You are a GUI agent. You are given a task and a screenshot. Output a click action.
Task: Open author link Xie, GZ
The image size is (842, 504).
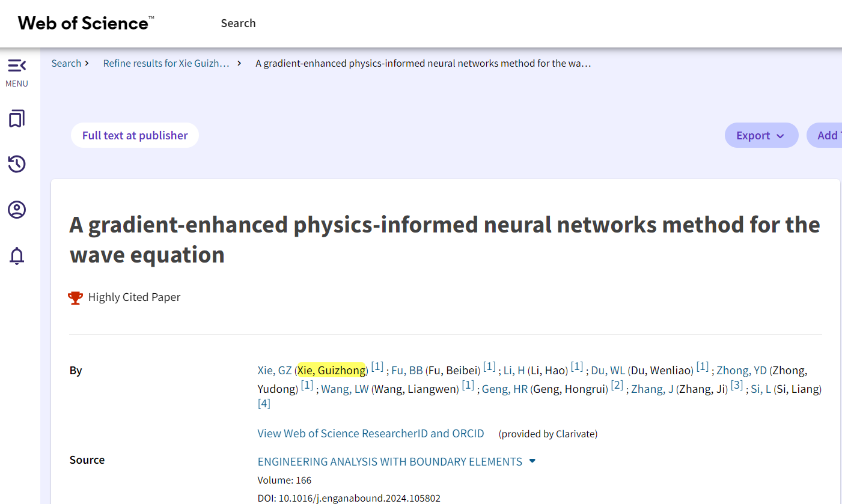[x=274, y=371]
